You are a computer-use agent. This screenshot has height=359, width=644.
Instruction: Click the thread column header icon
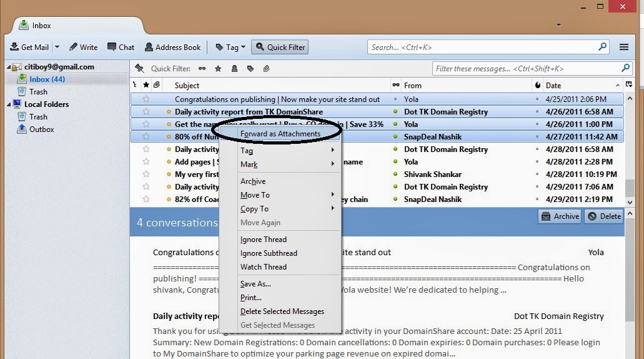(135, 84)
